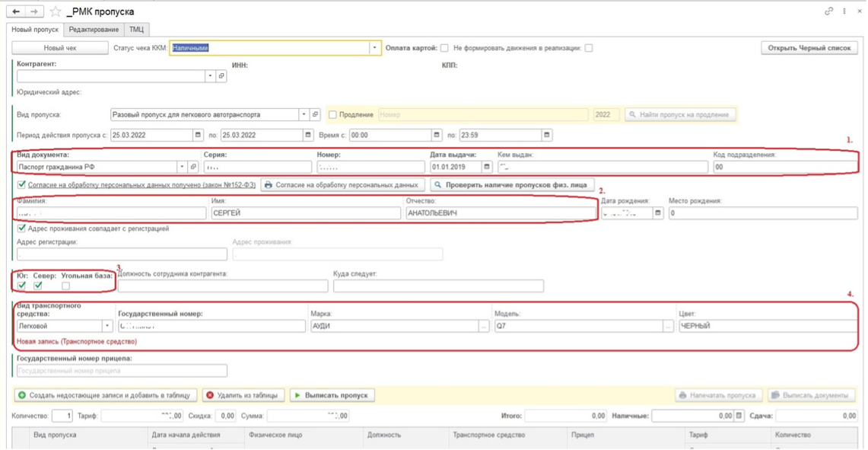
Task: Toggle Не формировать движения в реализации checkbox
Action: (589, 48)
